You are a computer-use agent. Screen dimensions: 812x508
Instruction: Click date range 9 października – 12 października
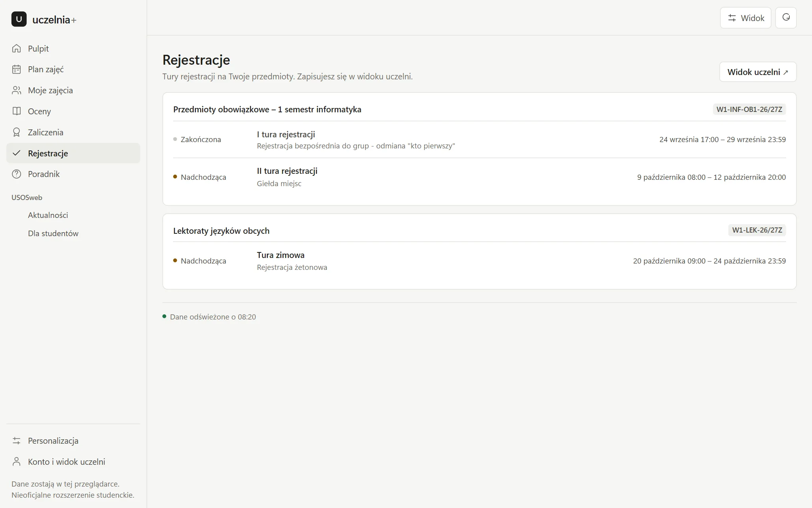(711, 177)
